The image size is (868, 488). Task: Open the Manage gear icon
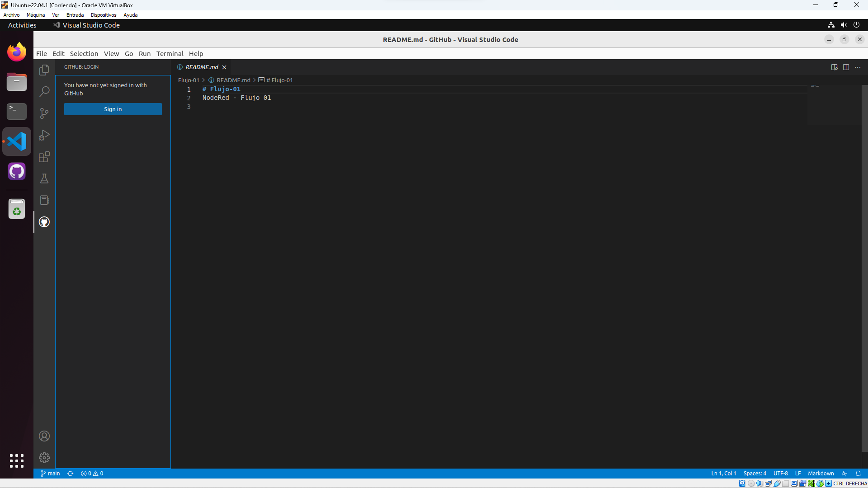[x=44, y=458]
